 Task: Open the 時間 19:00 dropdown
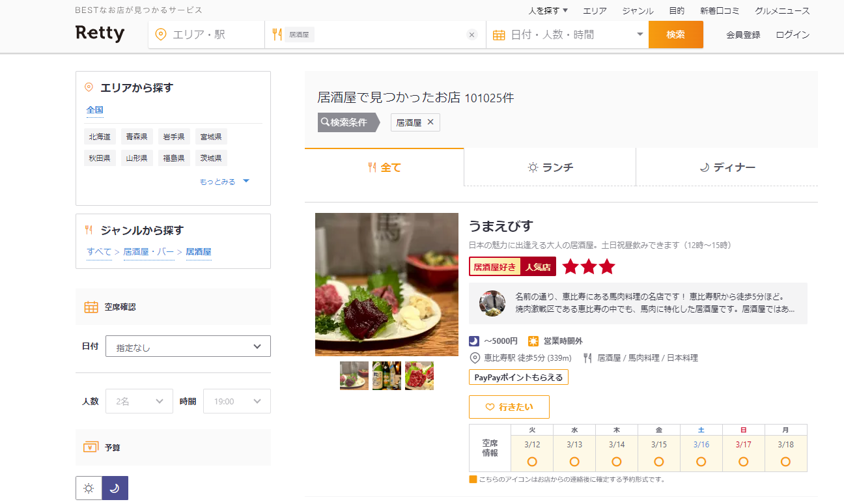tap(237, 401)
